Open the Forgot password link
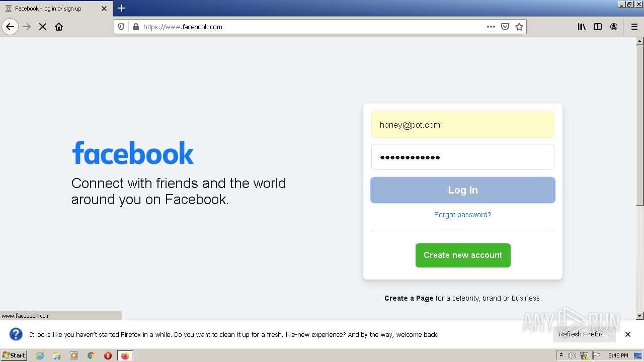 [462, 215]
